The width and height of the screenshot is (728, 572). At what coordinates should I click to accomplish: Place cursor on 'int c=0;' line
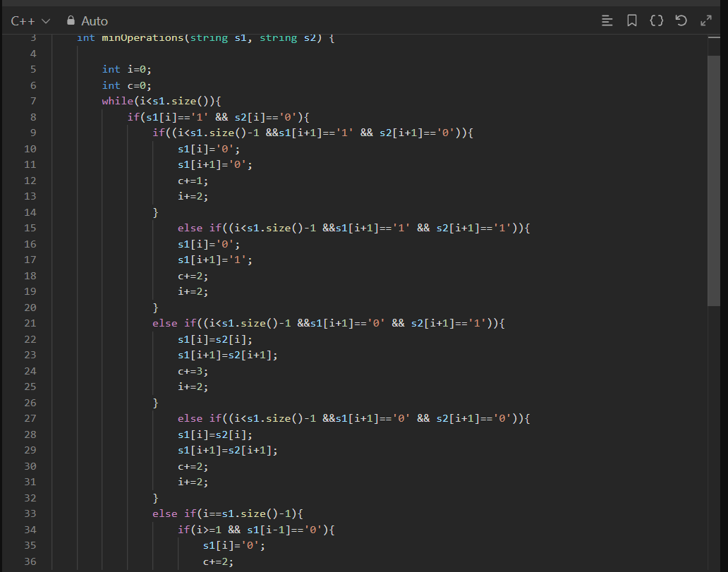(127, 85)
